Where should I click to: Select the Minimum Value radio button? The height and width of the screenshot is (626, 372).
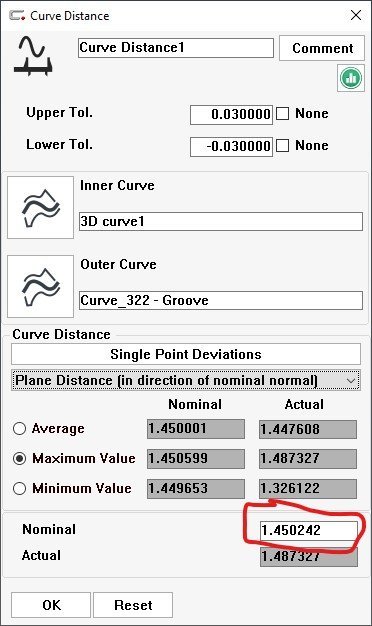pos(20,488)
